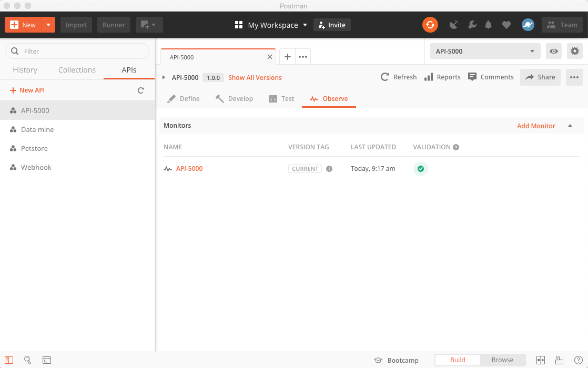Viewport: 588px width, 368px height.
Task: Open the Develop tab
Action: [235, 98]
